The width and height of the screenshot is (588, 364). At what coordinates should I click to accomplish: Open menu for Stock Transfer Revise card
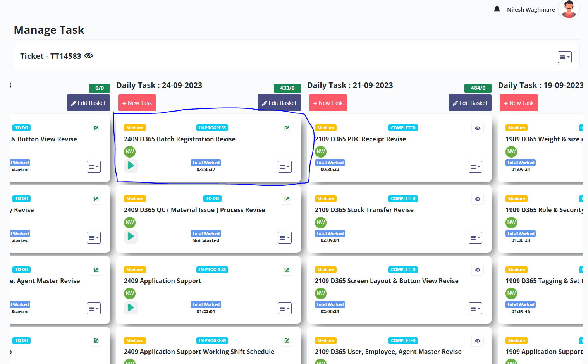pyautogui.click(x=475, y=238)
